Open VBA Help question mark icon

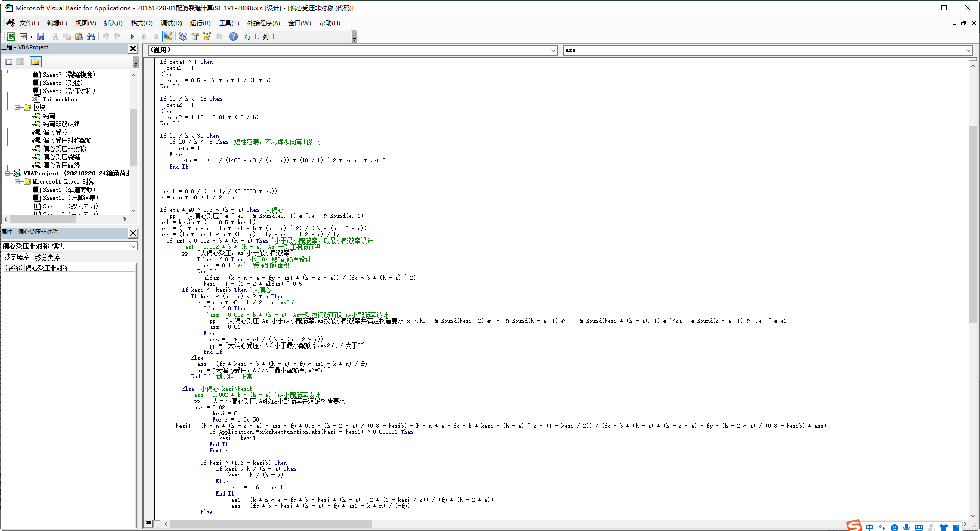tap(233, 36)
